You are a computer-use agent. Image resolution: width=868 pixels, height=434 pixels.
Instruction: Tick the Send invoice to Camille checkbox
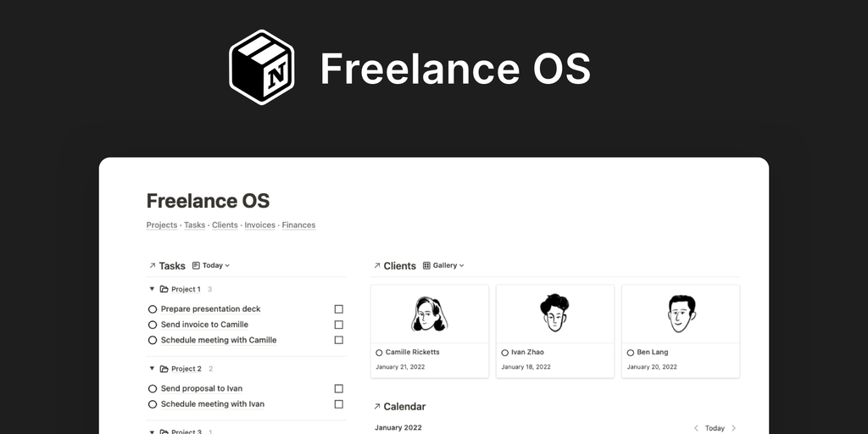click(x=338, y=325)
